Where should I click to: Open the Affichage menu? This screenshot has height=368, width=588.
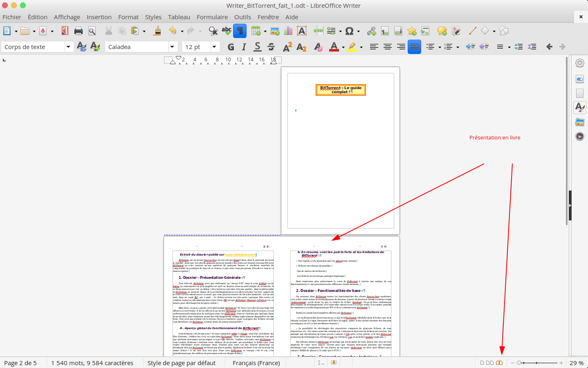point(67,17)
